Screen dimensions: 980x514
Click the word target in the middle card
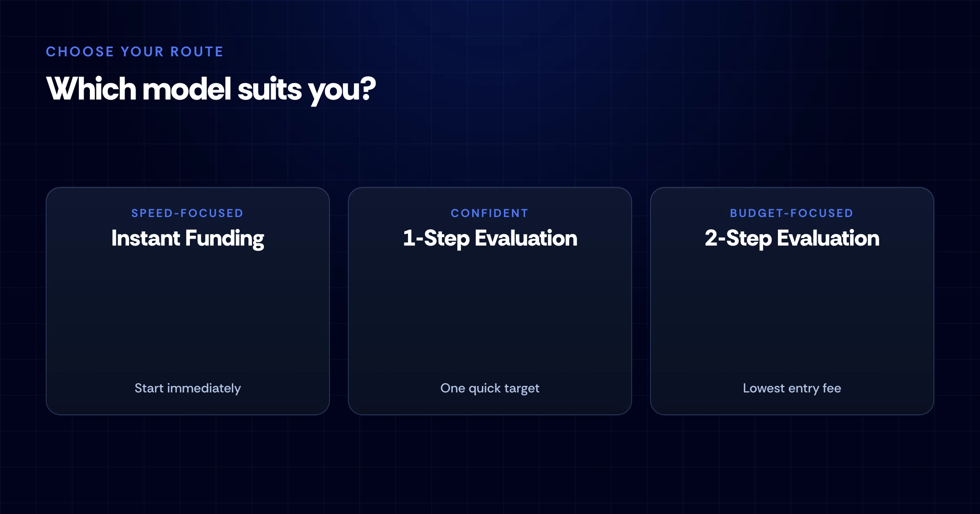(x=522, y=389)
